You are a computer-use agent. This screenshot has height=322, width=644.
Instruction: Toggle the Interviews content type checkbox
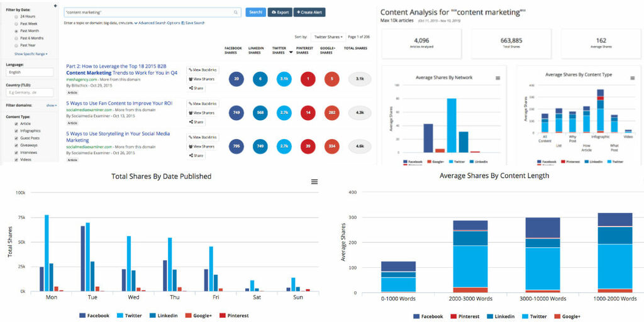click(16, 152)
